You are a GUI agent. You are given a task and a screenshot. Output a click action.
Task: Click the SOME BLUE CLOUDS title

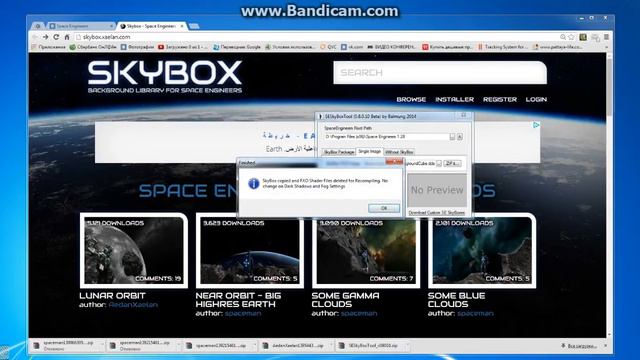[456, 300]
